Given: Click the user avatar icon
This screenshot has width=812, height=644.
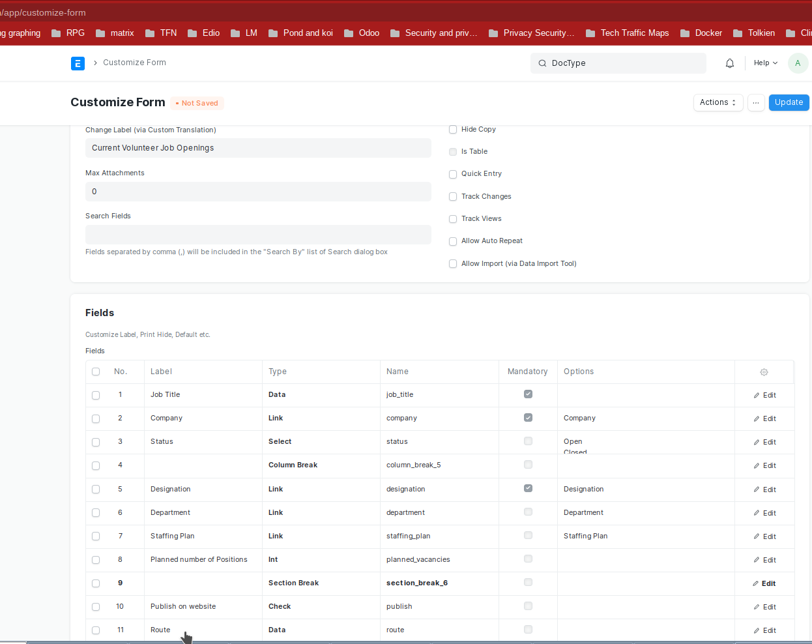Looking at the screenshot, I should pyautogui.click(x=798, y=63).
